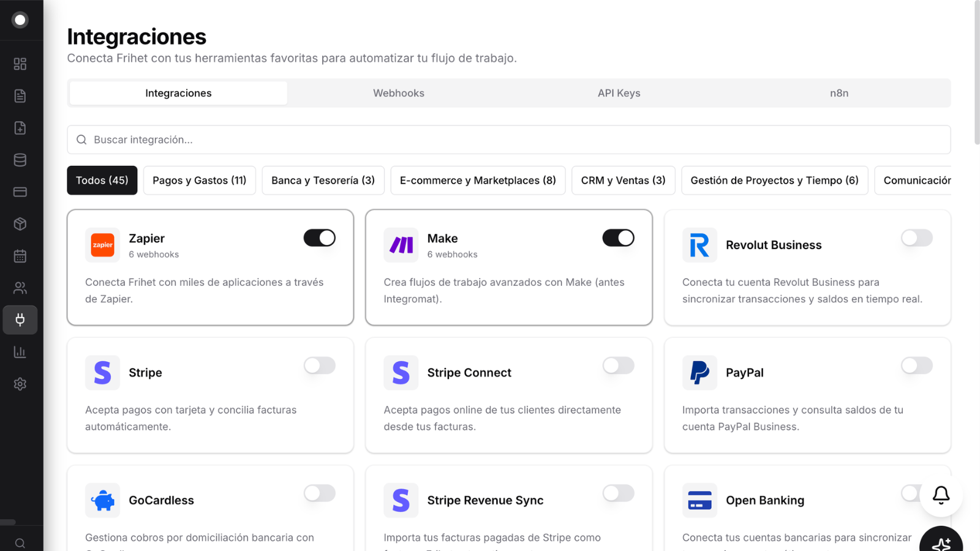Filter by Todos (45)
Image resolution: width=980 pixels, height=551 pixels.
102,181
